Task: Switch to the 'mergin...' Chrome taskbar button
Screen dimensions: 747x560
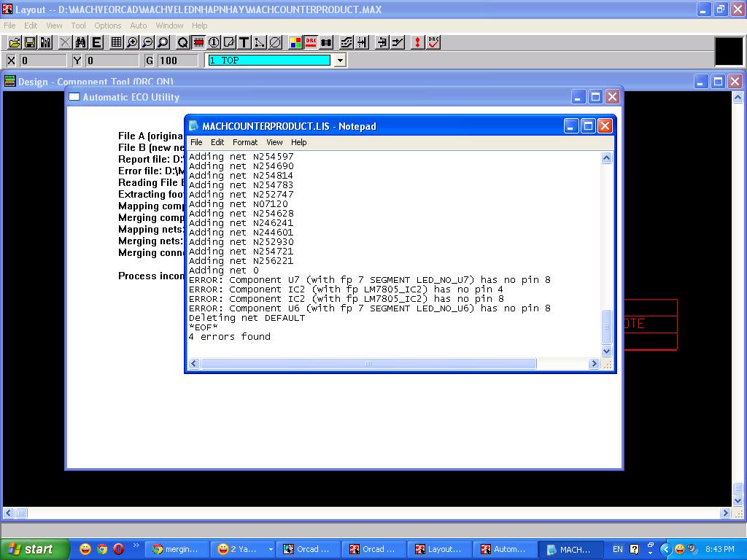Action: 177,549
